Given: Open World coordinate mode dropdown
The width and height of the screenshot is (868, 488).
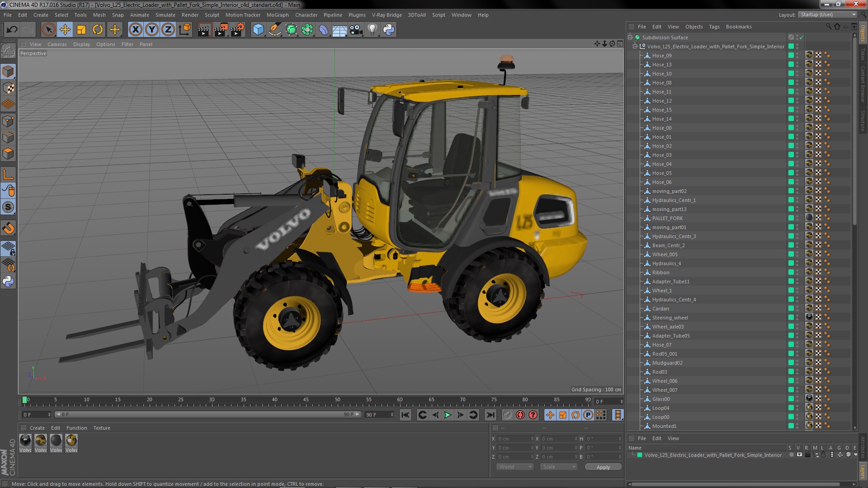Looking at the screenshot, I should (515, 467).
